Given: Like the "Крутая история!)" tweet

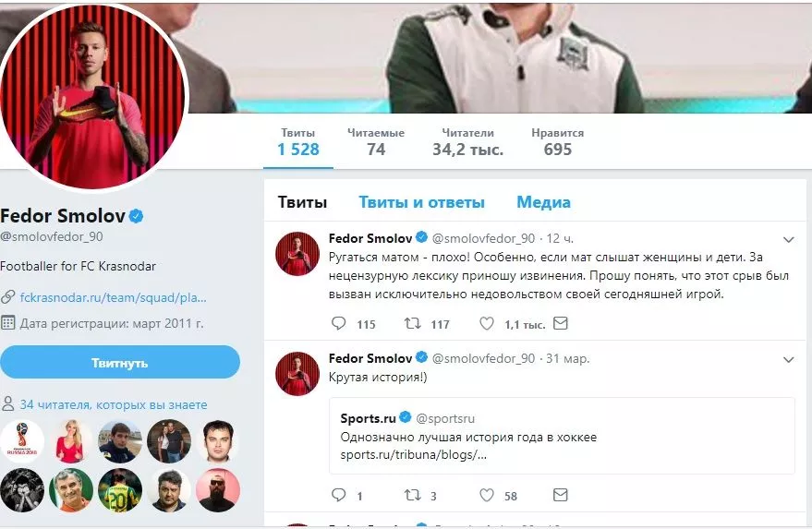Looking at the screenshot, I should click(x=487, y=496).
